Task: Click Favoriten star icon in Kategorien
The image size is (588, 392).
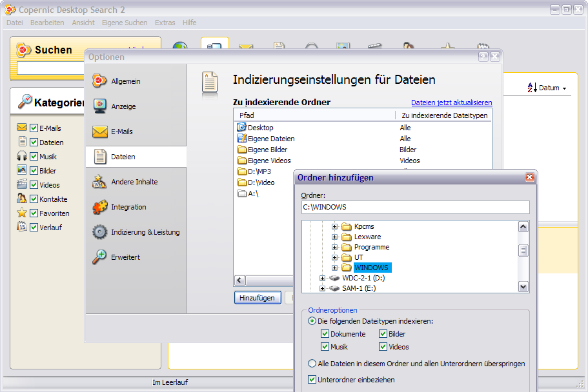Action: pos(22,213)
